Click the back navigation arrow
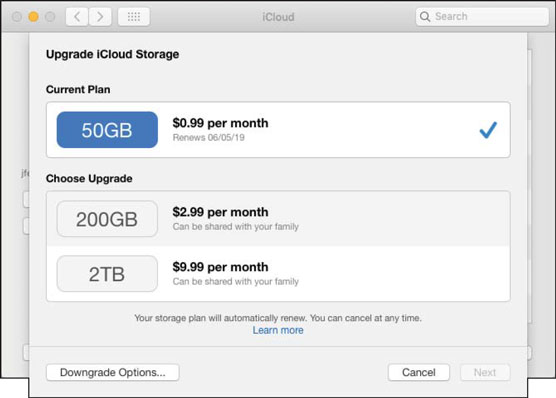Viewport: 556px width, 398px height. (x=77, y=17)
